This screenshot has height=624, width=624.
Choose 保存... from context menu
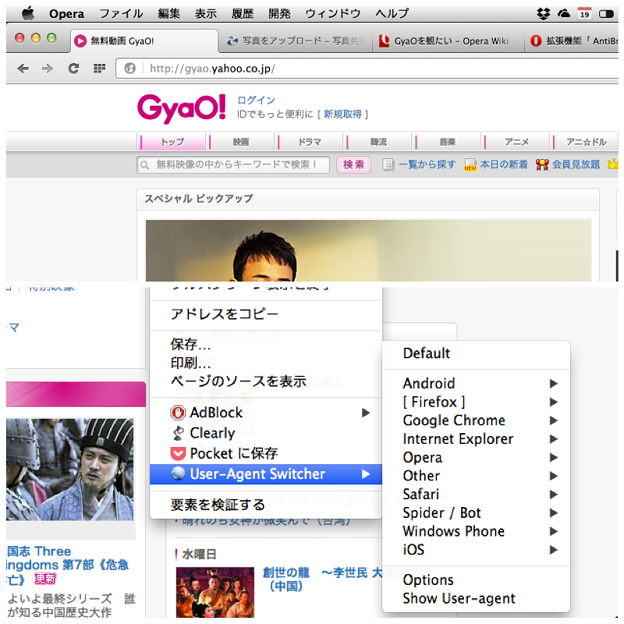[x=266, y=344]
